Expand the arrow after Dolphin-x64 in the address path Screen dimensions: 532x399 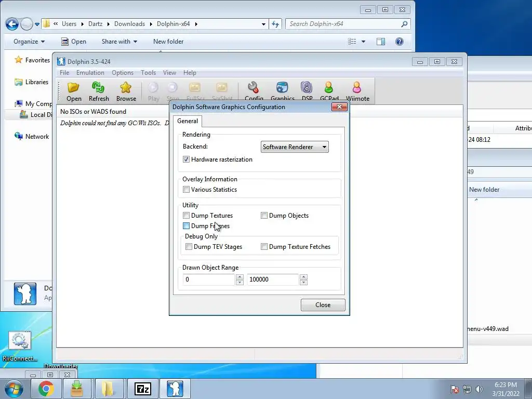pos(196,24)
